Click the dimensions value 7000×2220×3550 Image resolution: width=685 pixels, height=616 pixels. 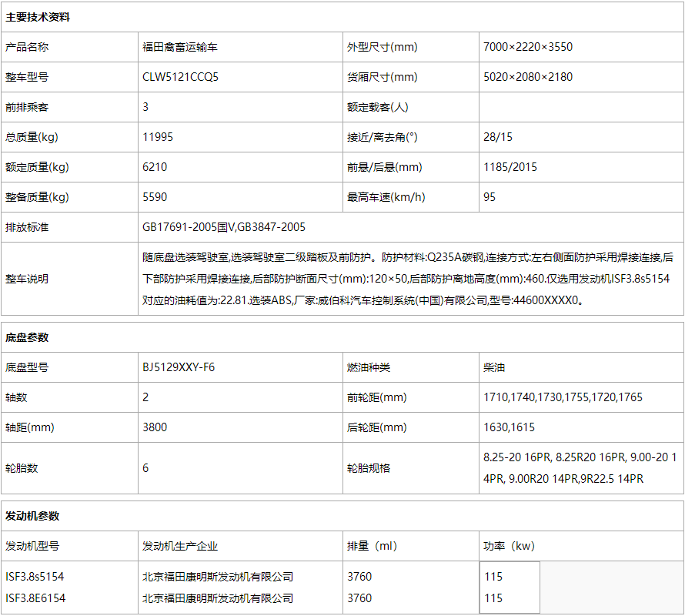pyautogui.click(x=528, y=47)
